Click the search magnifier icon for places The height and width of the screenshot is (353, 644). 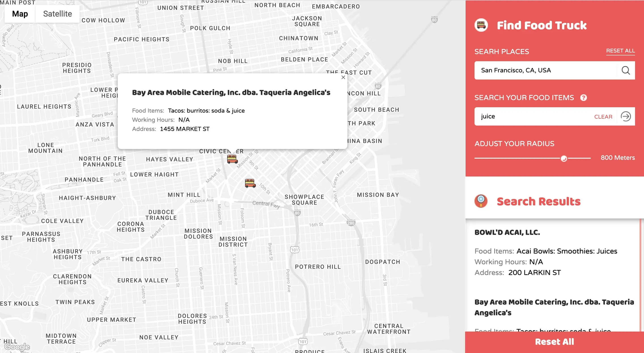pos(626,70)
